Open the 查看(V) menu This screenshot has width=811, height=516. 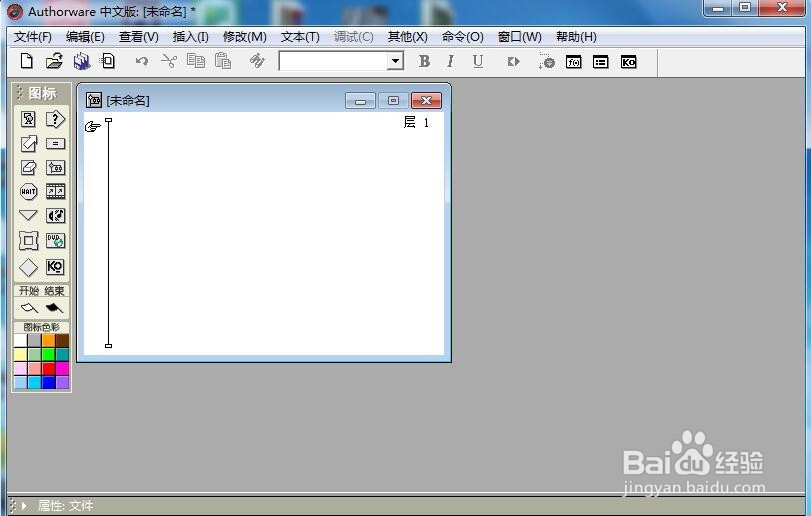point(139,37)
